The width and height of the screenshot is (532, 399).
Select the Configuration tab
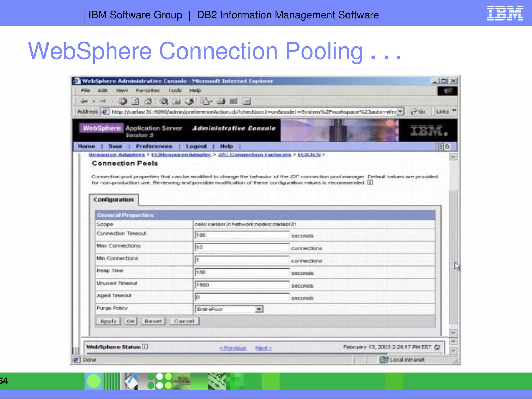click(114, 199)
